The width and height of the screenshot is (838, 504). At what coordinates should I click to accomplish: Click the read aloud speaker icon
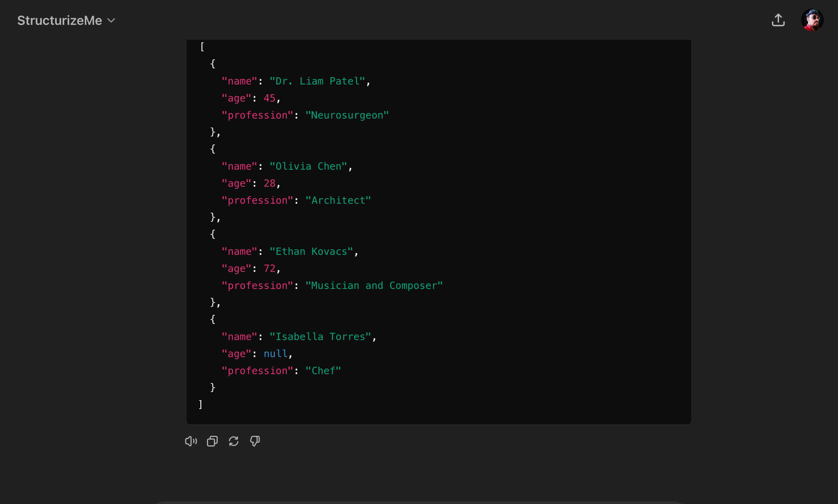[191, 441]
